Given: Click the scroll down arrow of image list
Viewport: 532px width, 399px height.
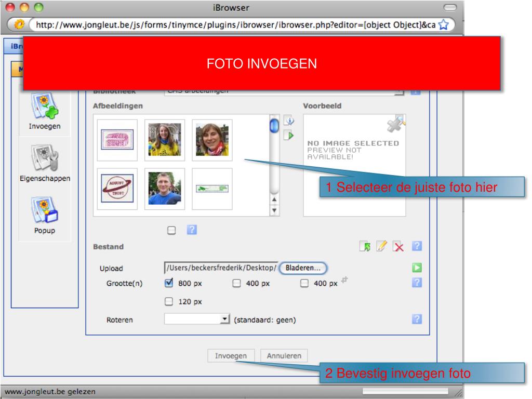Looking at the screenshot, I should [x=274, y=210].
